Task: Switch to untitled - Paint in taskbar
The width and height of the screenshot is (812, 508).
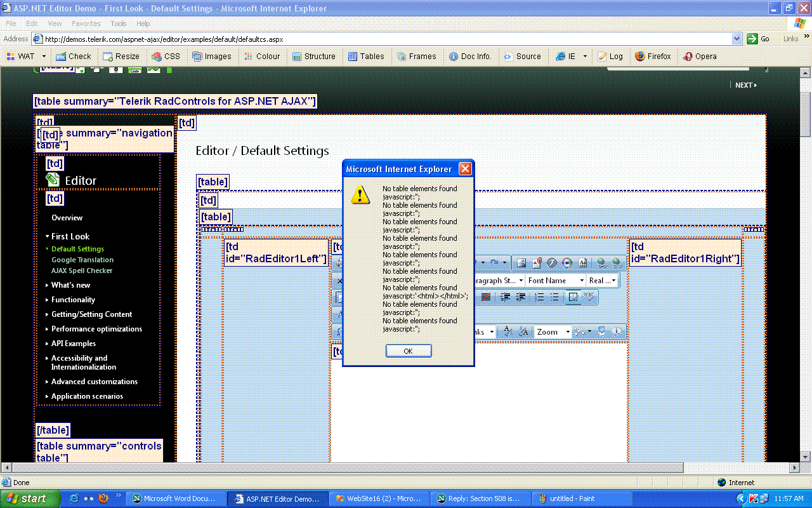Action: (x=582, y=498)
